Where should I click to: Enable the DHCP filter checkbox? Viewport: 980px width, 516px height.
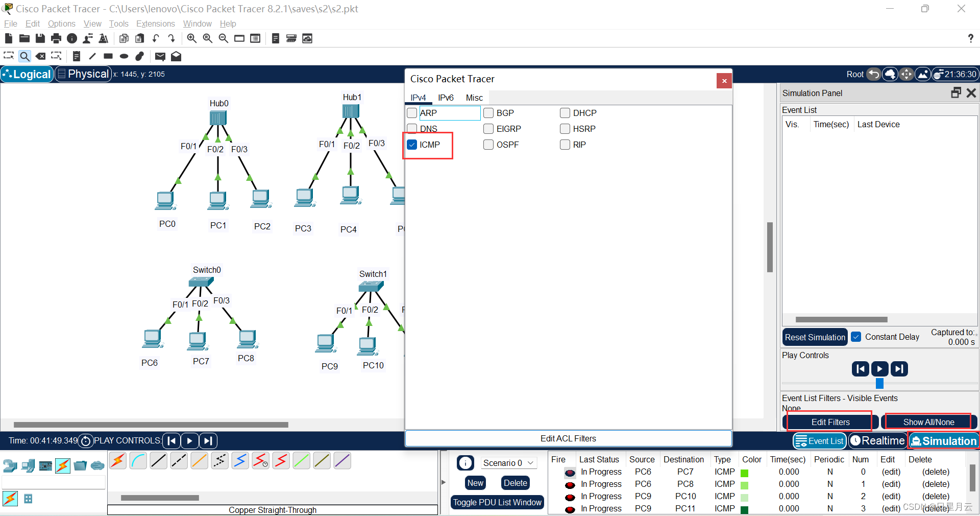565,113
